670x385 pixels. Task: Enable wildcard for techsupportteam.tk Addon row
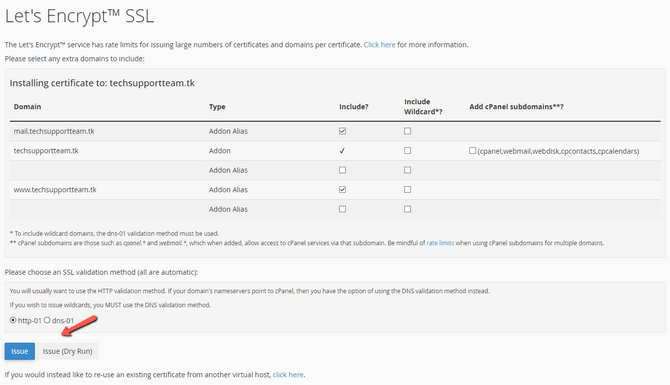tap(407, 150)
